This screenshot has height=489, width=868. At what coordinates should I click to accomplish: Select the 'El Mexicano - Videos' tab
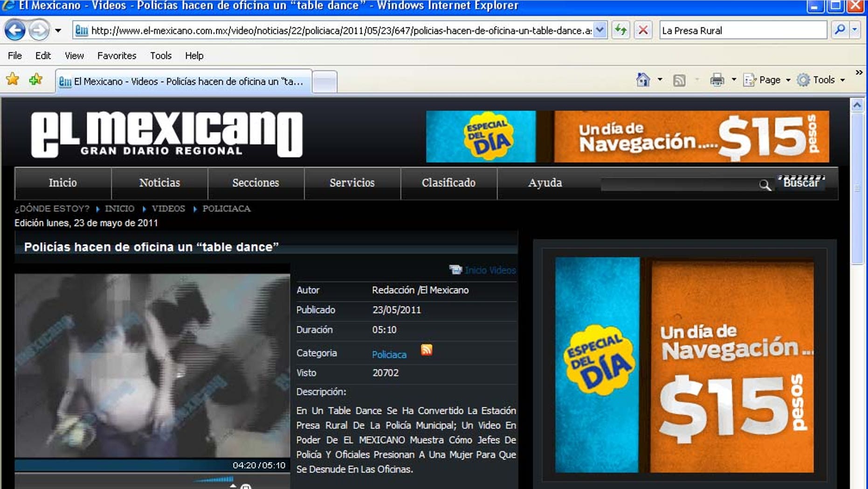pyautogui.click(x=183, y=81)
